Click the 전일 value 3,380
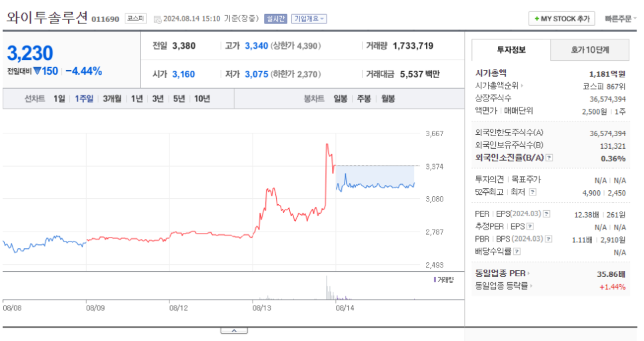This screenshot has width=644, height=341. click(x=183, y=45)
